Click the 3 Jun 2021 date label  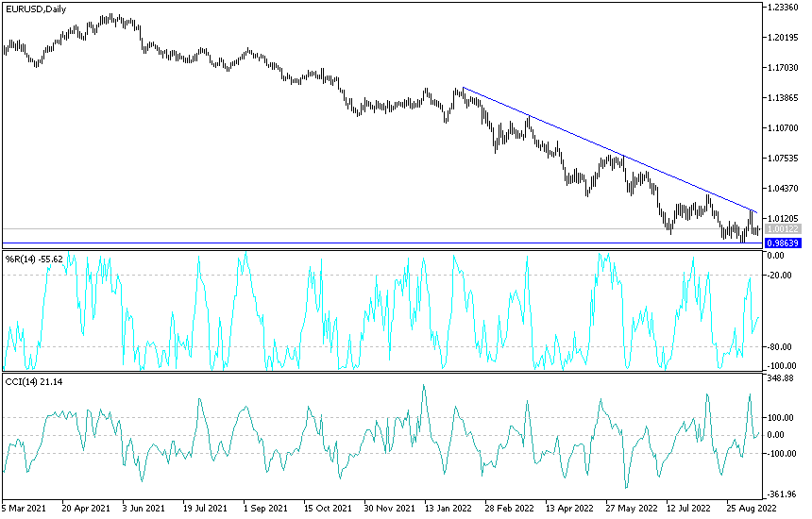(143, 508)
